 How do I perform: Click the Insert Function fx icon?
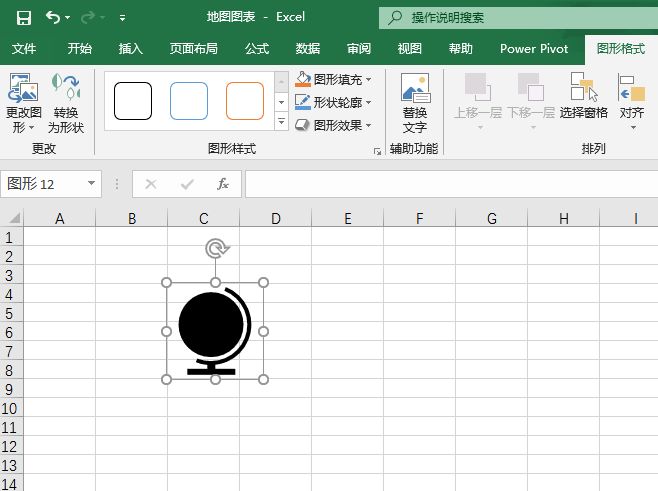(222, 184)
